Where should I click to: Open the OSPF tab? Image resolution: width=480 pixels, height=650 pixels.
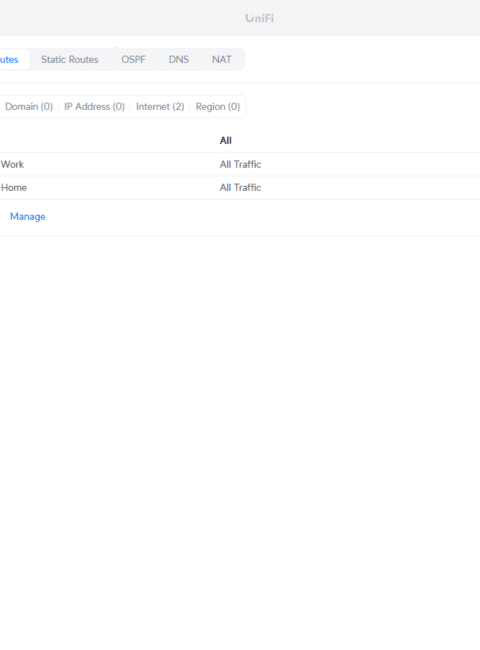point(133,59)
